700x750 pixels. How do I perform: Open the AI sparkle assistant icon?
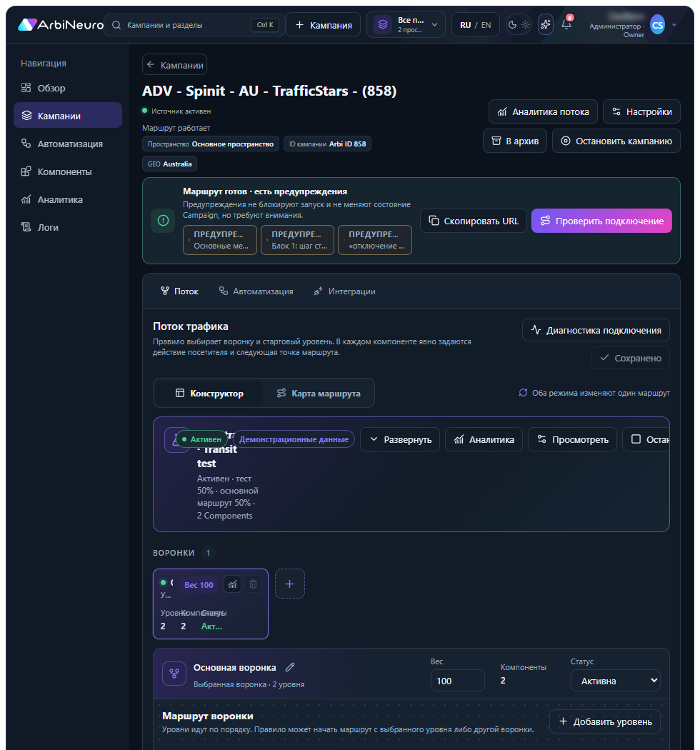546,25
